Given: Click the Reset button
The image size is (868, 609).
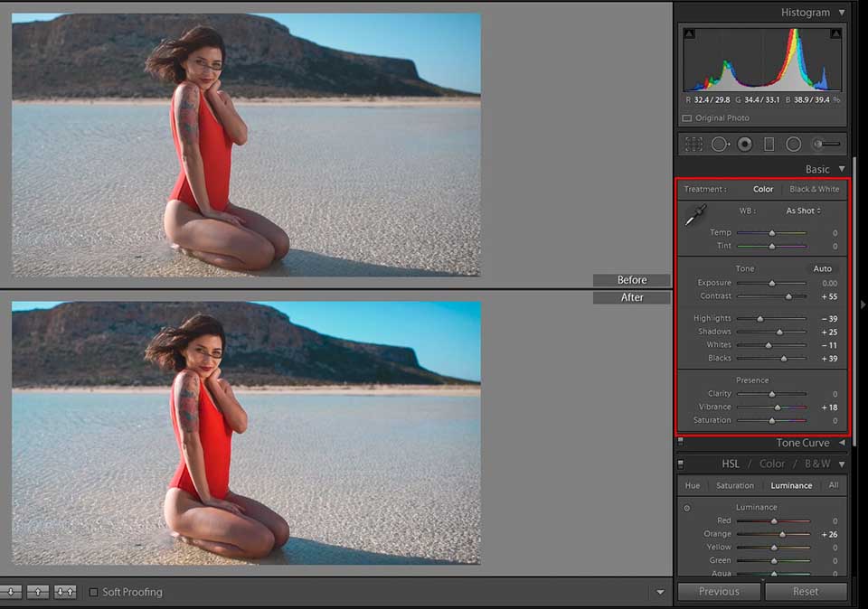Looking at the screenshot, I should coord(806,592).
